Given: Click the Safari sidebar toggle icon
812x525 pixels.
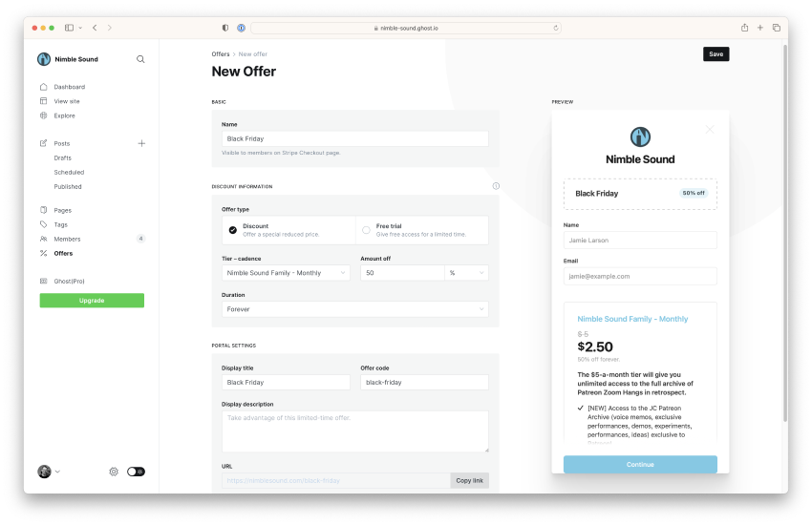Looking at the screenshot, I should pyautogui.click(x=69, y=28).
